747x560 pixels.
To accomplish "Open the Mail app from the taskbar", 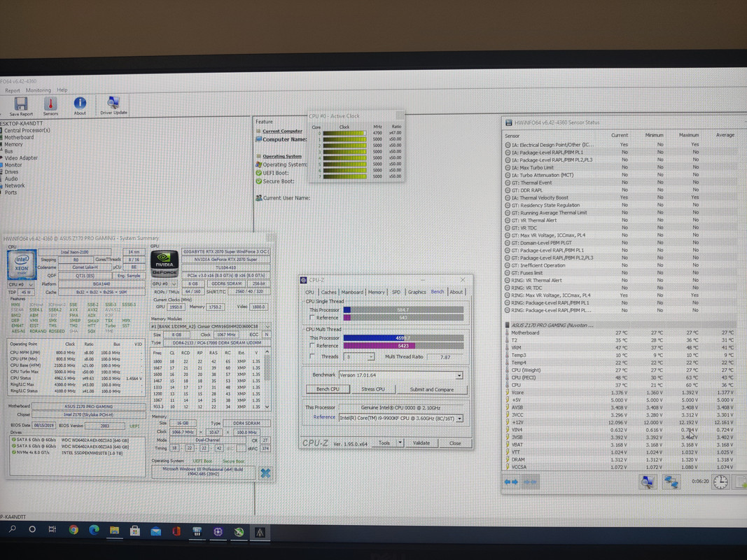I will [156, 531].
